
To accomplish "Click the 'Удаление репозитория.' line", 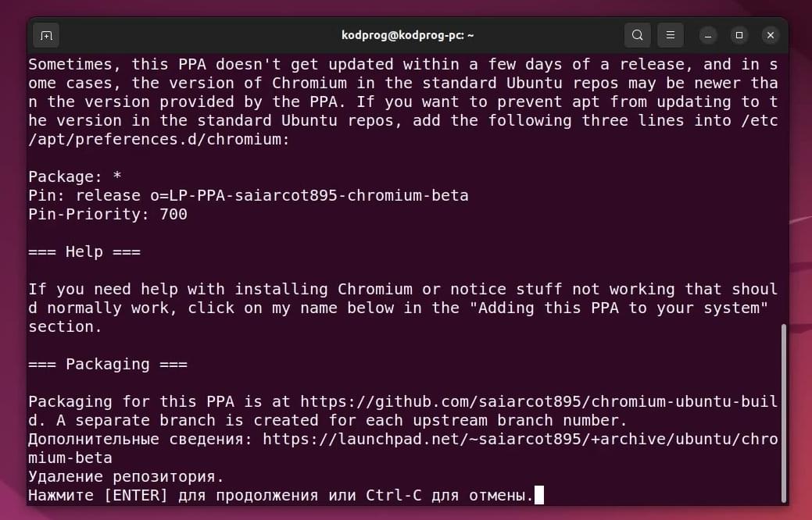I will pos(127,476).
